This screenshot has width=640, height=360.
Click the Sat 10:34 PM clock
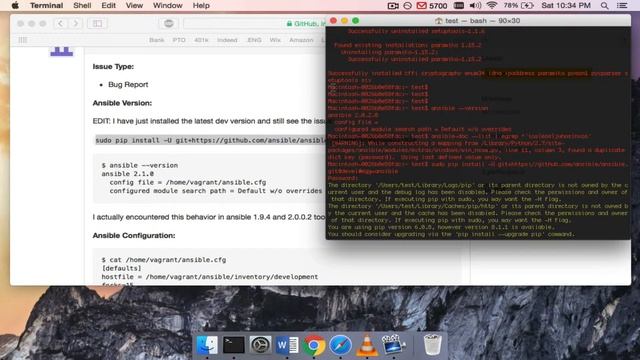coord(566,5)
